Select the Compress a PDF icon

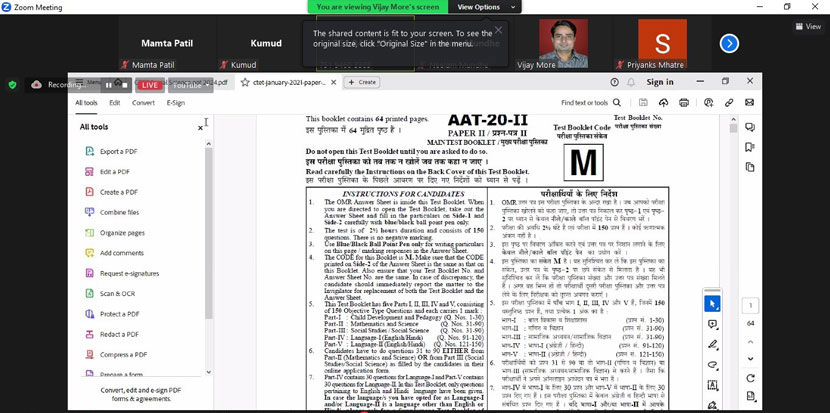point(89,354)
